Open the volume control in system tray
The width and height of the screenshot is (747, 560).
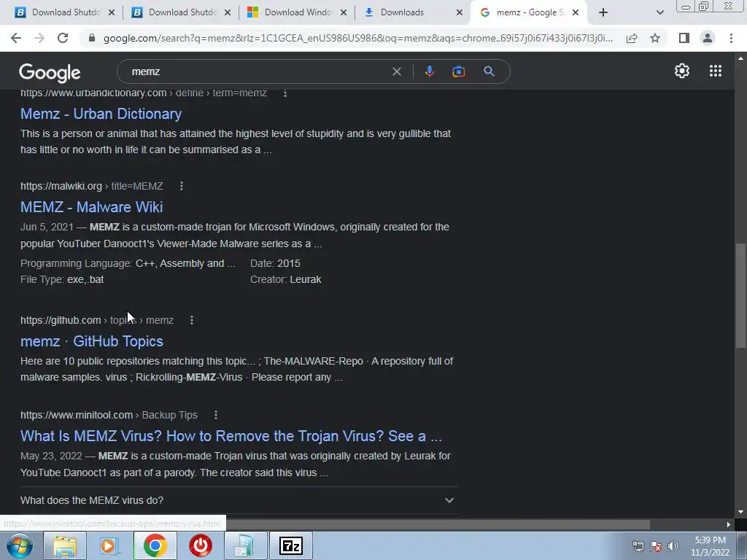pos(673,546)
